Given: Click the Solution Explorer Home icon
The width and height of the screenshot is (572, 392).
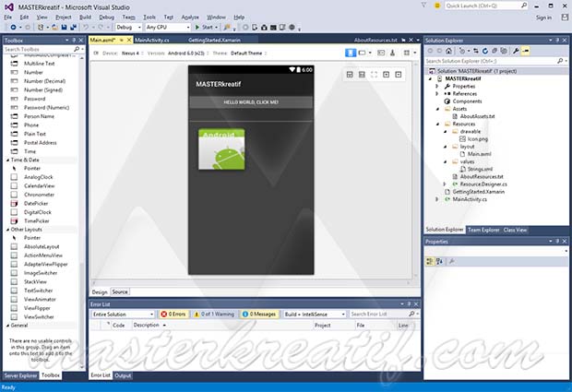Looking at the screenshot, I should [x=449, y=51].
